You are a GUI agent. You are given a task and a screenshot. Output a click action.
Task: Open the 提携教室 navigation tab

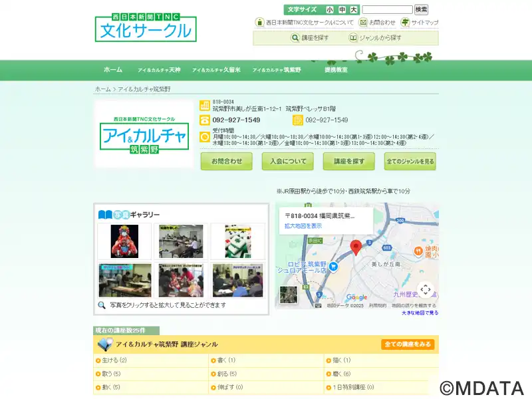336,70
